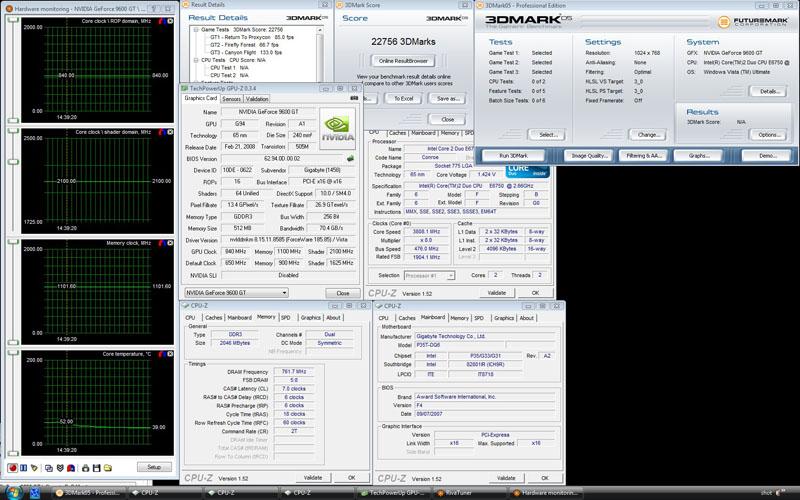Image resolution: width=800 pixels, height=500 pixels.
Task: Click the Change button under Settings
Action: (647, 135)
